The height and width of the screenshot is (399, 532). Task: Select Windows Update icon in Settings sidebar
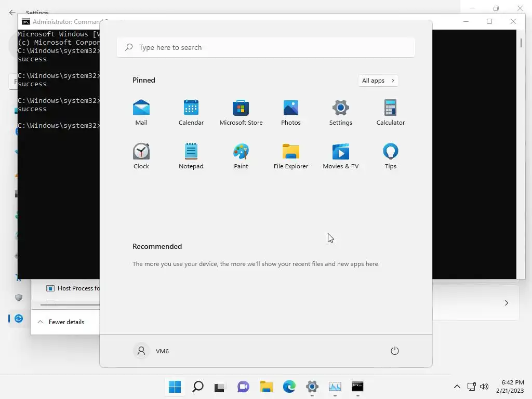coord(19,318)
